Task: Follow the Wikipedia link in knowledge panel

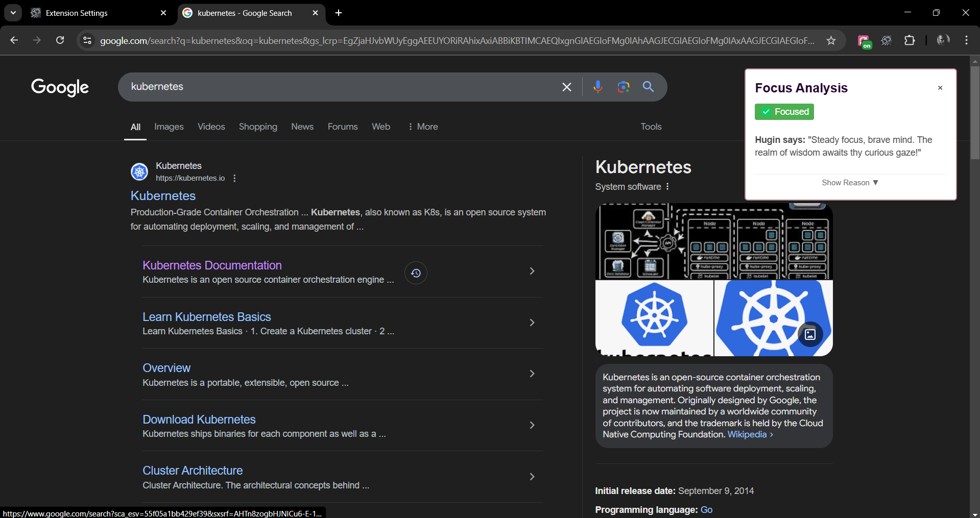Action: pos(750,434)
